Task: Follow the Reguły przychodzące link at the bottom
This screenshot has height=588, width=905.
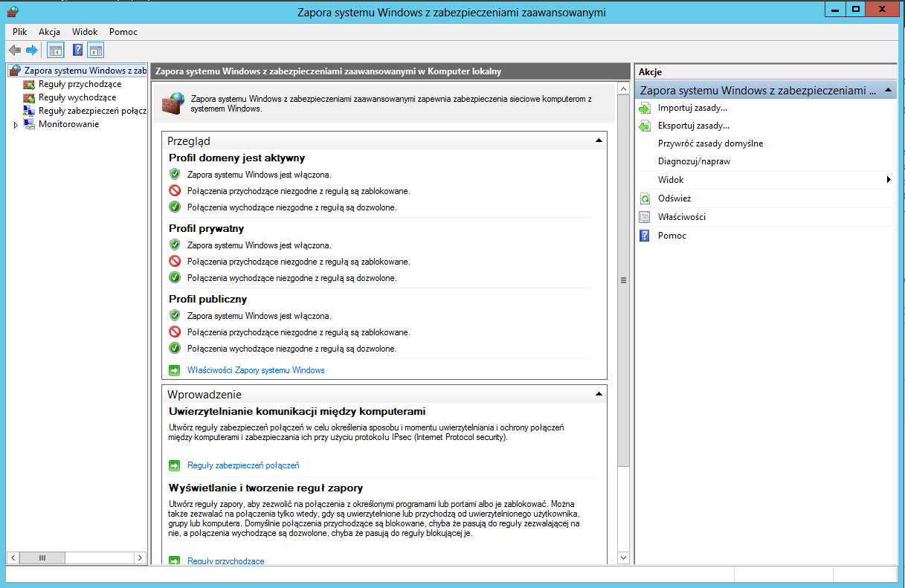Action: (x=226, y=561)
